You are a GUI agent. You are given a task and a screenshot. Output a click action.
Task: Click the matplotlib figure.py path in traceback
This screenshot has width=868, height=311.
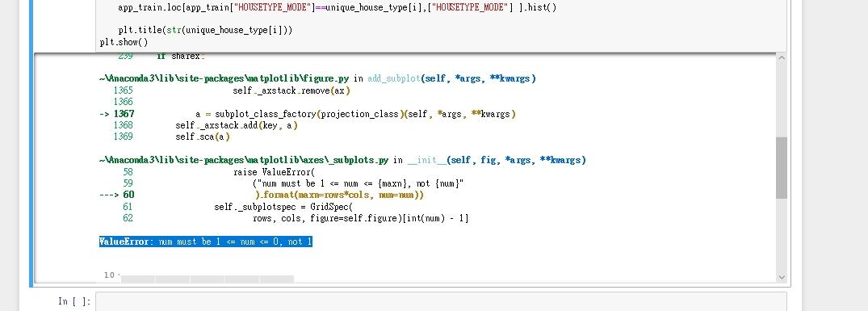[225, 78]
